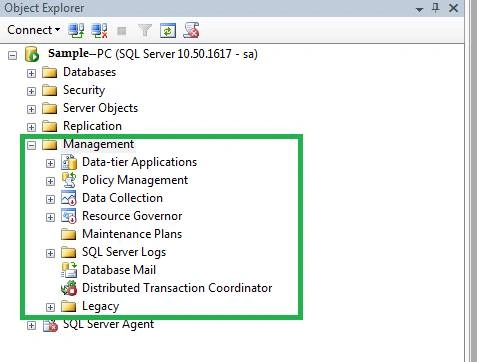
Task: Click the Filter funnel toolbar icon
Action: tap(145, 31)
